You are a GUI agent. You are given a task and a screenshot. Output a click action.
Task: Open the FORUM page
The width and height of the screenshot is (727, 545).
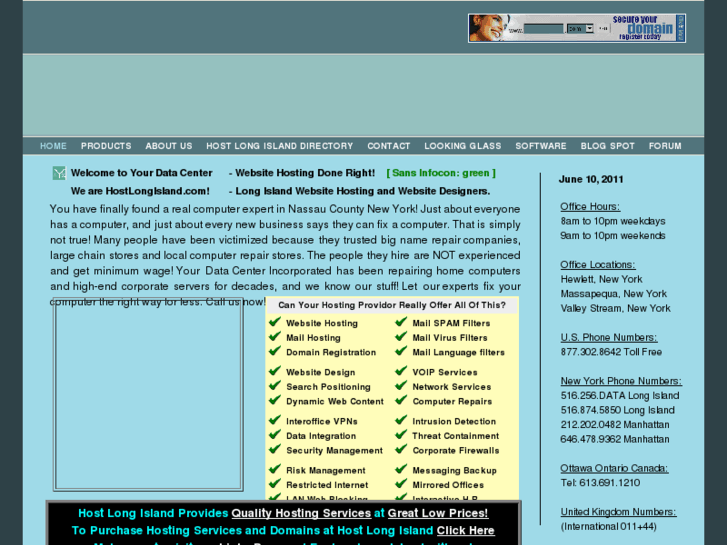point(665,146)
